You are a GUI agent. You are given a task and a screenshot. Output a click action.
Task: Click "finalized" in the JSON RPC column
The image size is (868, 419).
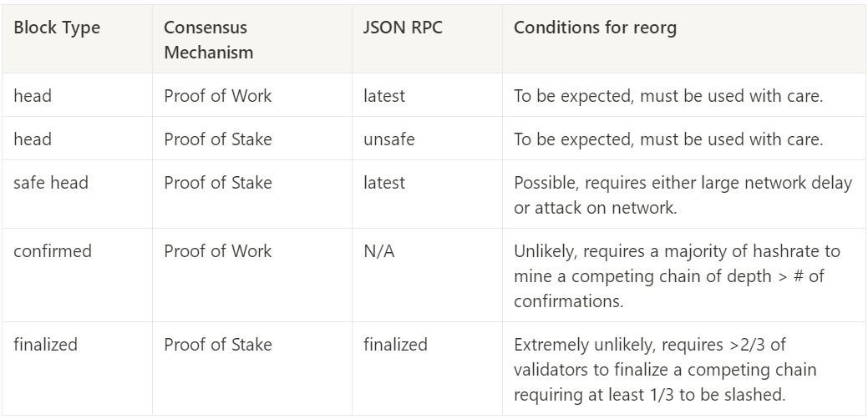[x=395, y=344]
